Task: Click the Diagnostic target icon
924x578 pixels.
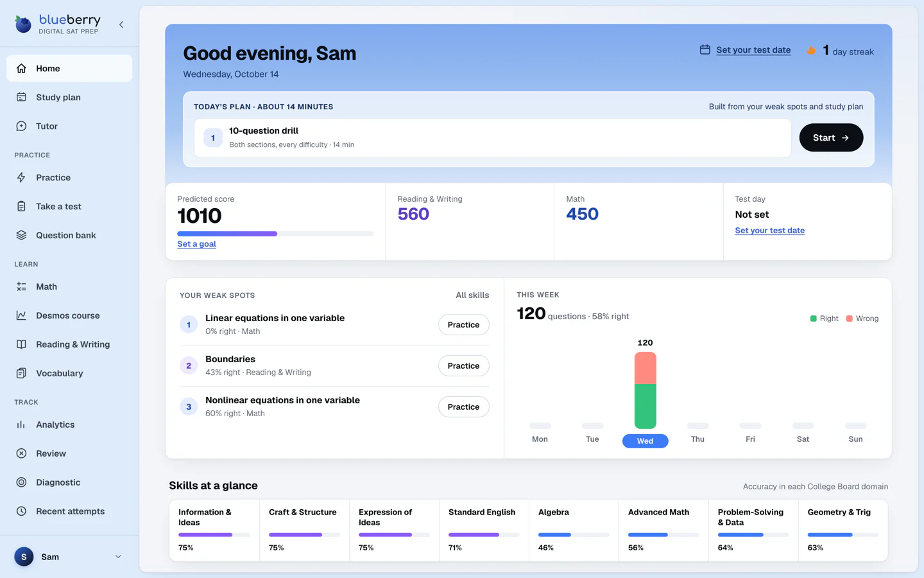Action: pyautogui.click(x=21, y=482)
